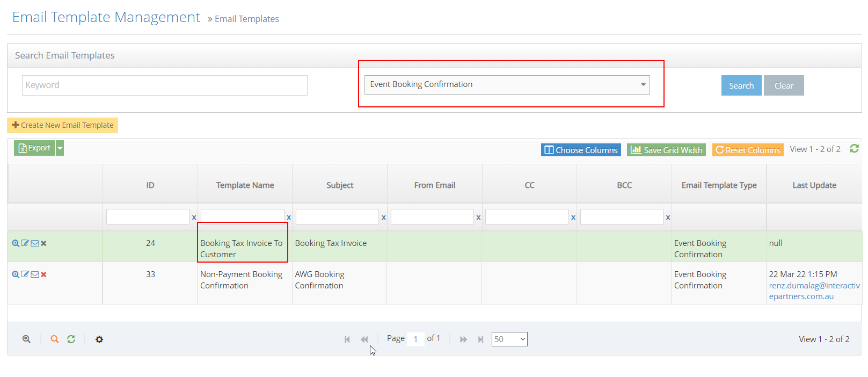Delete template 33 with the red X

(44, 274)
